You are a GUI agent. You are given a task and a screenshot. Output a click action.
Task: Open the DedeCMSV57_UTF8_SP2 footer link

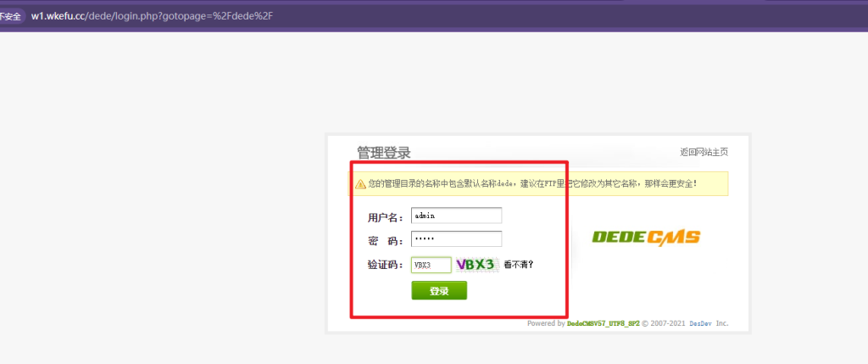click(x=603, y=323)
